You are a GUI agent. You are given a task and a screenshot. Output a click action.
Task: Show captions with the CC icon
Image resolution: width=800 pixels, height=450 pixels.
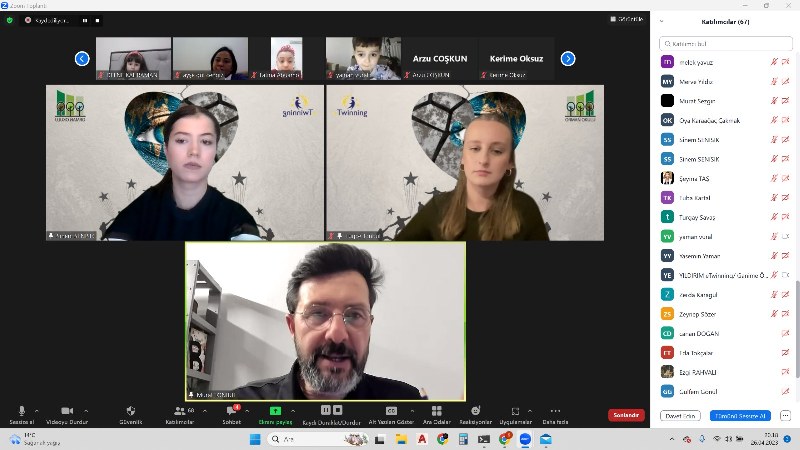tap(391, 411)
